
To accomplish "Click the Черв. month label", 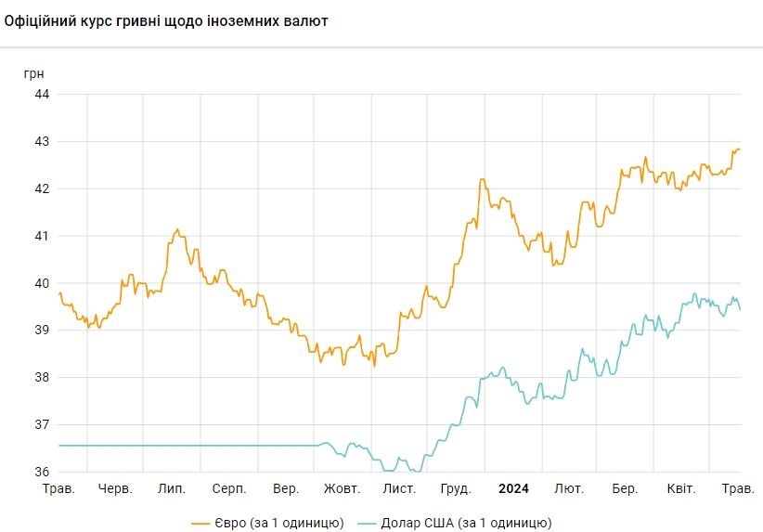I will tap(115, 488).
